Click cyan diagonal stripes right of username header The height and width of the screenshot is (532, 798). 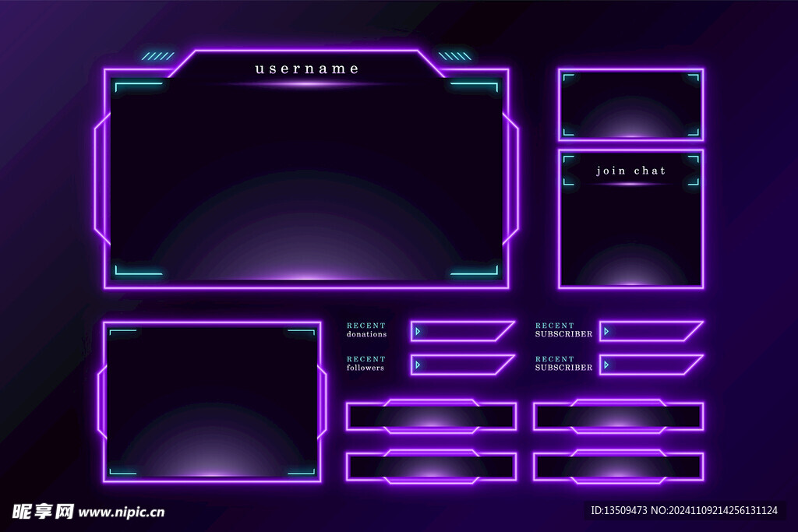point(455,56)
